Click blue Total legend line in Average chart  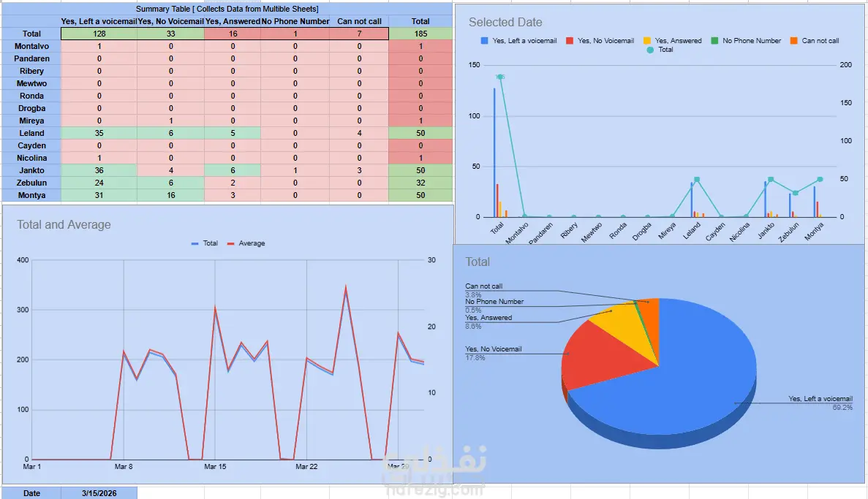click(195, 243)
